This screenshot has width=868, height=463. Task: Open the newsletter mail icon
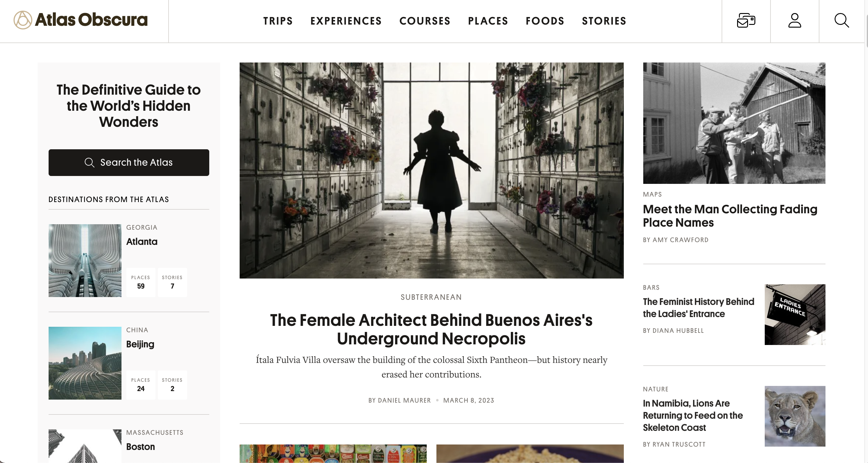(x=746, y=21)
